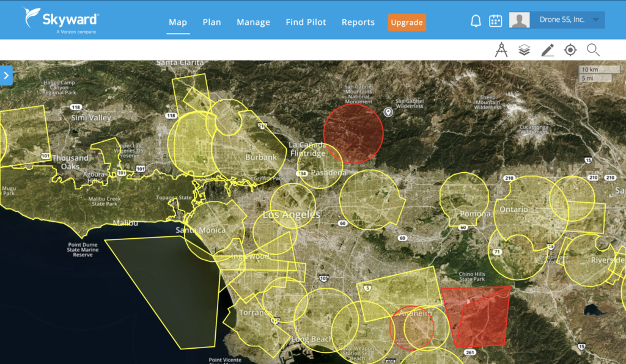Navigate to Reports

pos(358,23)
